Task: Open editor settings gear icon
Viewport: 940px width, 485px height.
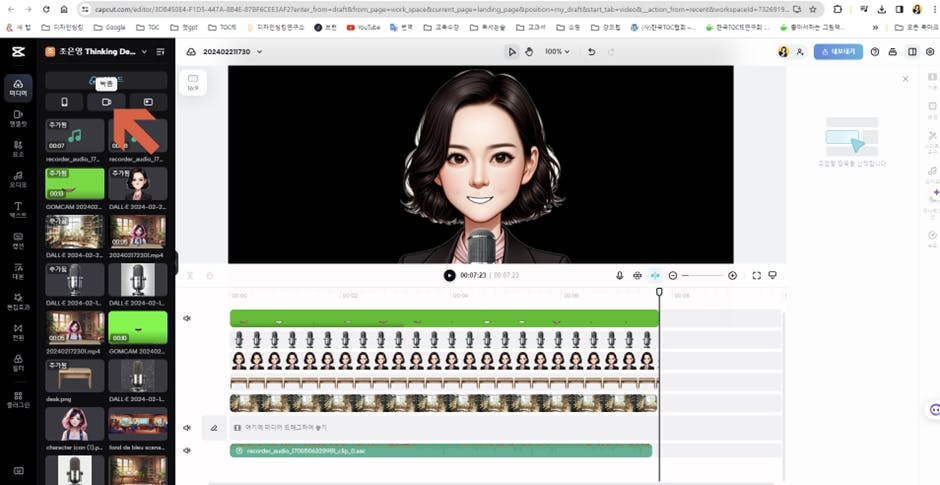Action: (930, 52)
